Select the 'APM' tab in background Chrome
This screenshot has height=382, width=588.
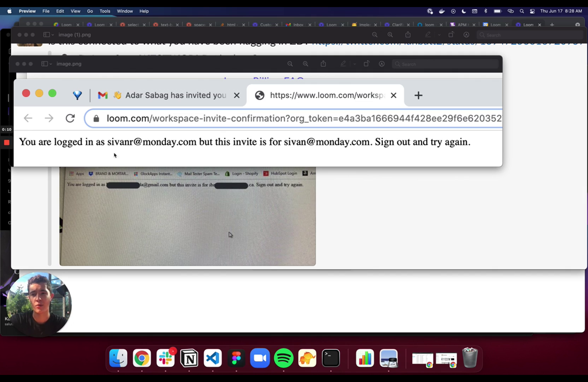click(462, 25)
